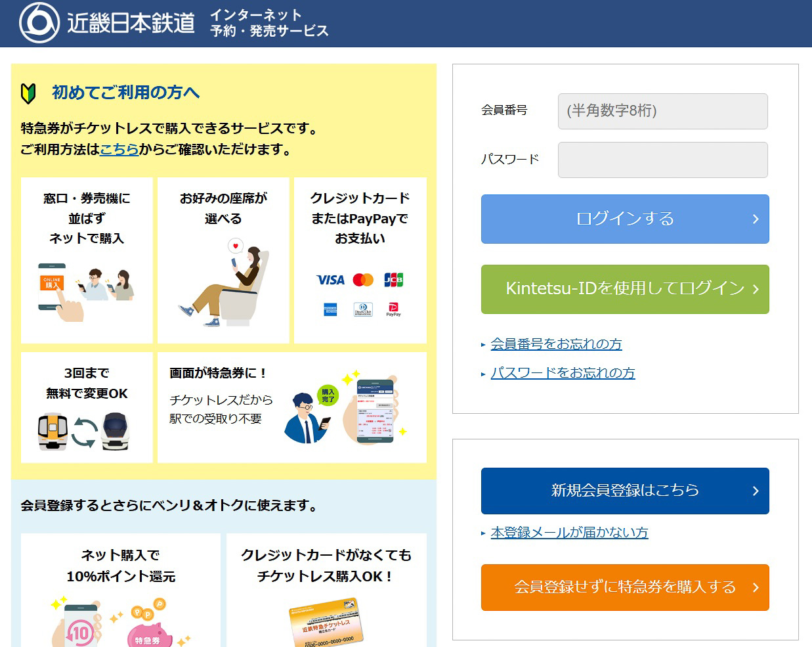The height and width of the screenshot is (647, 812).
Task: Click the 会員番号をお忘れの方 link
Action: pyautogui.click(x=555, y=344)
